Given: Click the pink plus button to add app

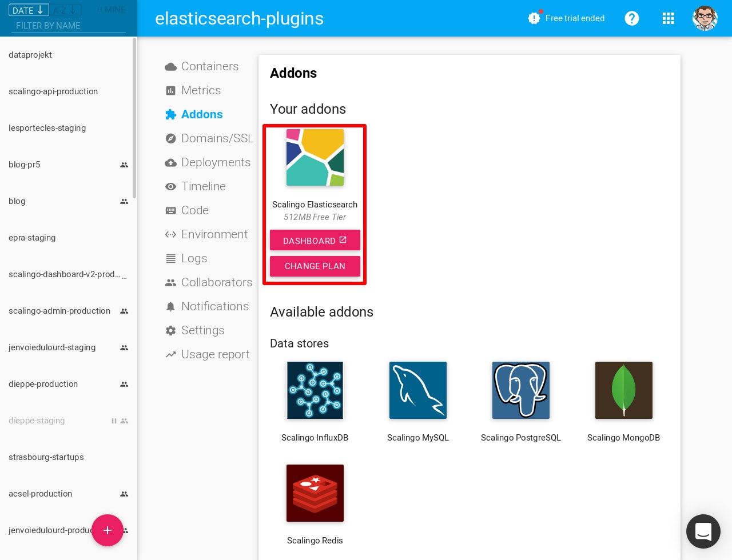Looking at the screenshot, I should point(108,530).
